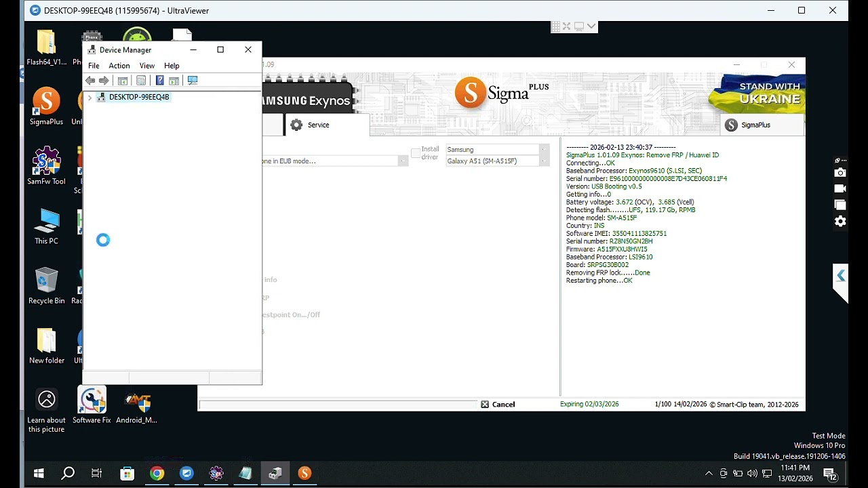
Task: Switch to Device Manager on the taskbar
Action: [275, 473]
